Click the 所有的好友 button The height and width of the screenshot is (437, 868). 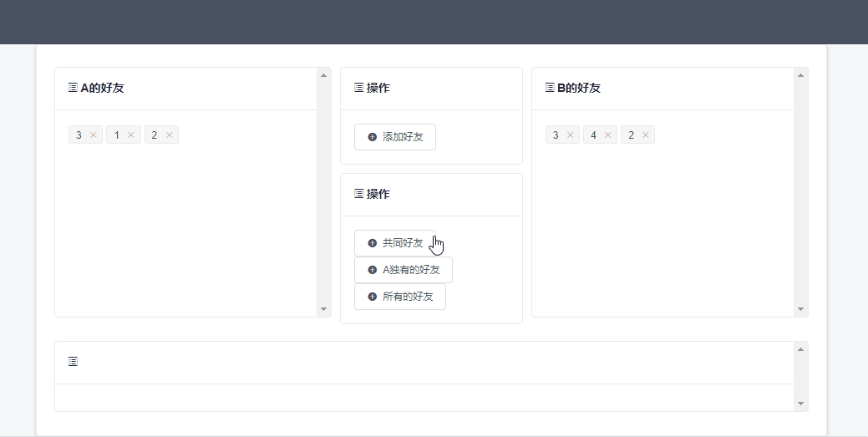point(400,297)
